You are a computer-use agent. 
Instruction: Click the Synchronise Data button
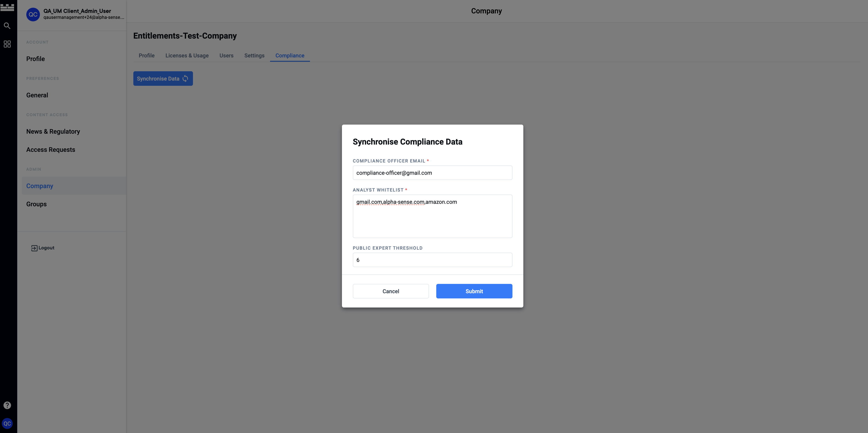pyautogui.click(x=163, y=79)
